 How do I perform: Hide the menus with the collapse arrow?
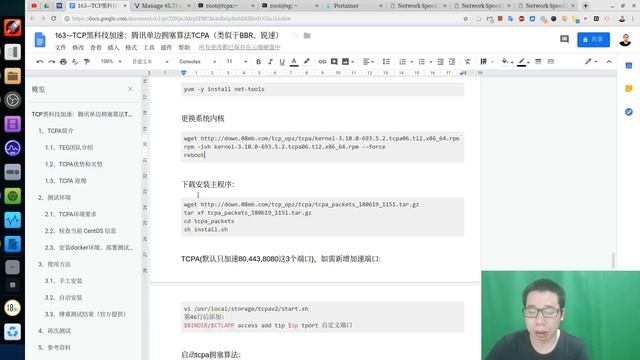(609, 62)
